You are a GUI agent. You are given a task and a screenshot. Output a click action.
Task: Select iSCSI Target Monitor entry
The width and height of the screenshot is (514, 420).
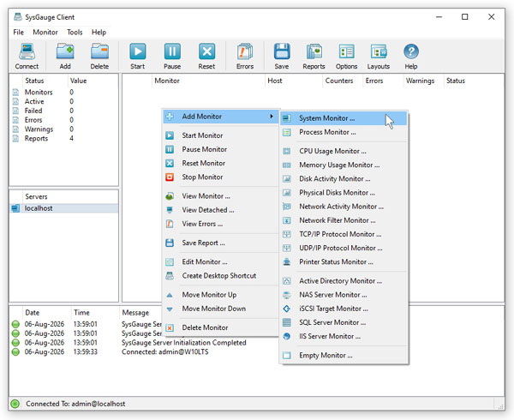tap(344, 309)
